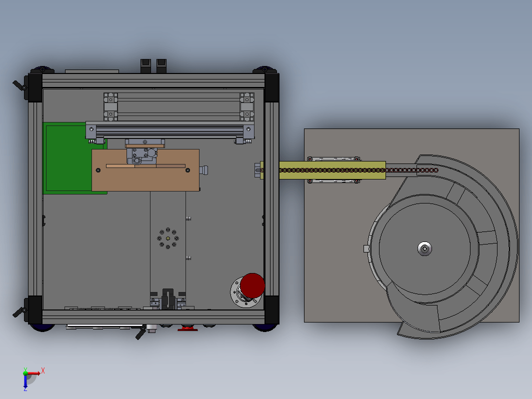The image size is (532, 399).
Task: Select the brown rectangular fixture plate
Action: pos(145,170)
